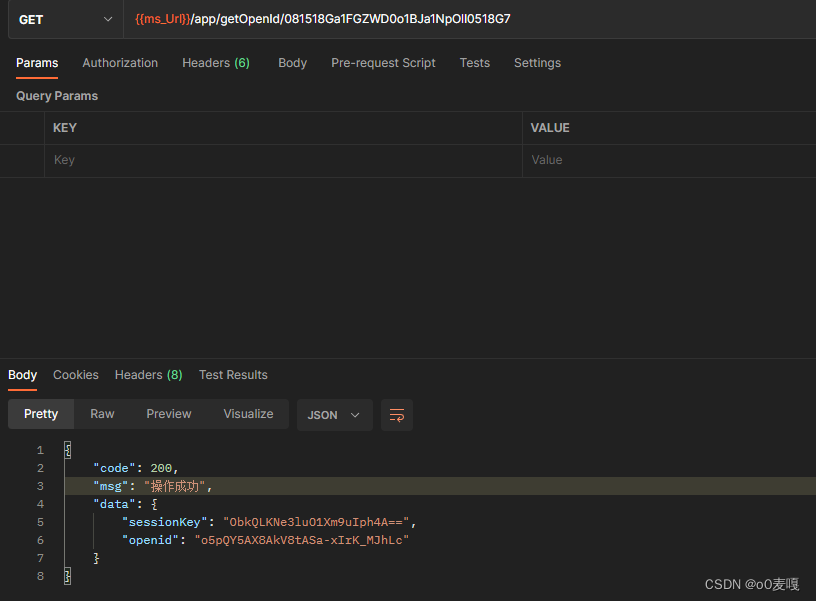Switch to Preview response view
This screenshot has height=601, width=816.
[169, 414]
